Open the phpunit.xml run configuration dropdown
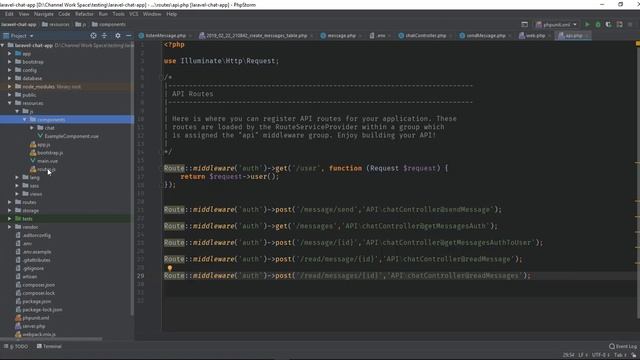This screenshot has height=360, width=640. [557, 24]
